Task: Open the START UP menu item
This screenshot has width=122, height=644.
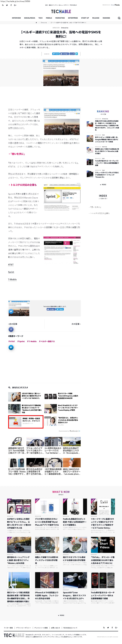Action: pos(85,18)
